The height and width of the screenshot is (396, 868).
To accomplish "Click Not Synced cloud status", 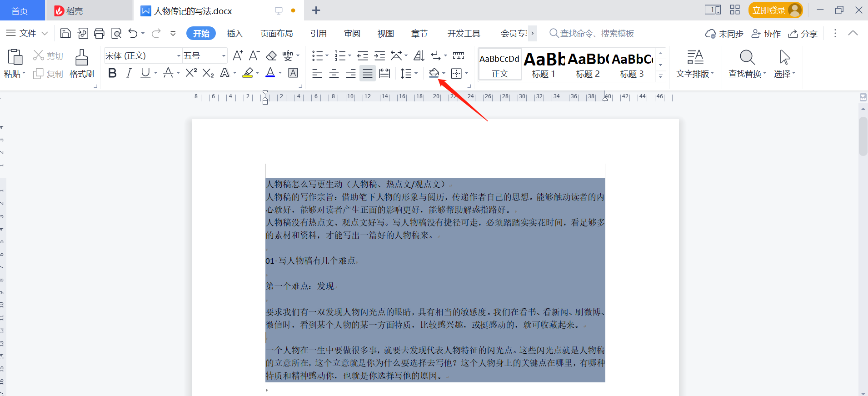I will tap(724, 34).
